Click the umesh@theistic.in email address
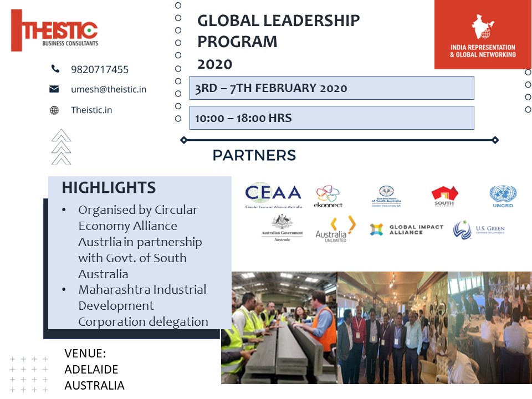This screenshot has width=532, height=399. (109, 89)
